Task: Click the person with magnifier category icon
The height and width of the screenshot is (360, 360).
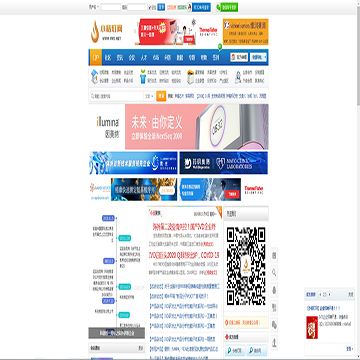Action: point(238,77)
